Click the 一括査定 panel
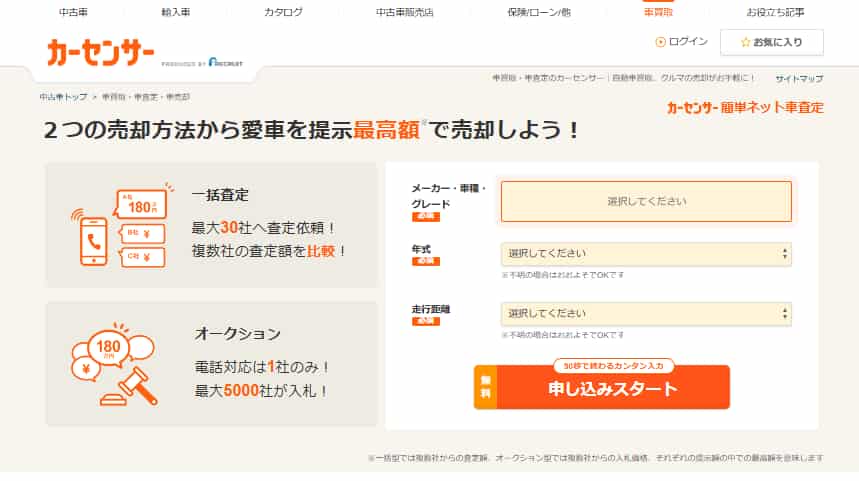Image resolution: width=859 pixels, height=481 pixels. (211, 225)
